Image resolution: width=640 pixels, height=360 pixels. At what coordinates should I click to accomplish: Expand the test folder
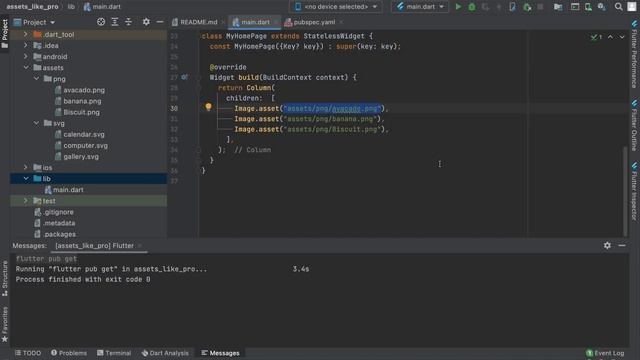point(25,200)
